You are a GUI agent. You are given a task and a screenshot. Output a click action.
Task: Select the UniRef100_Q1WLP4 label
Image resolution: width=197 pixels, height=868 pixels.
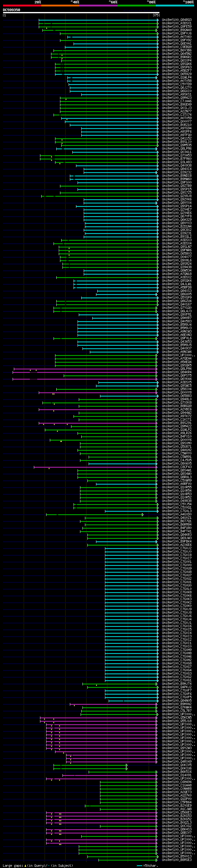177,78
